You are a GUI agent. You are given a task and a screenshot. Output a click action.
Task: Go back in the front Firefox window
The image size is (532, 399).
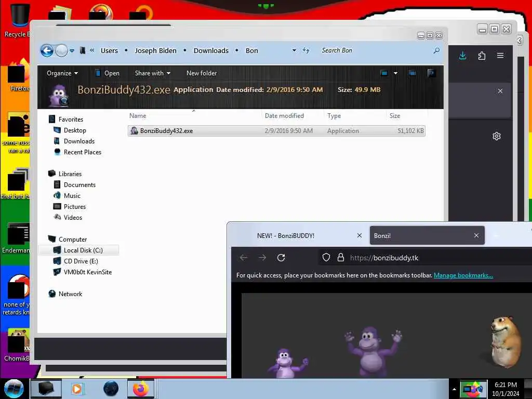(x=244, y=258)
